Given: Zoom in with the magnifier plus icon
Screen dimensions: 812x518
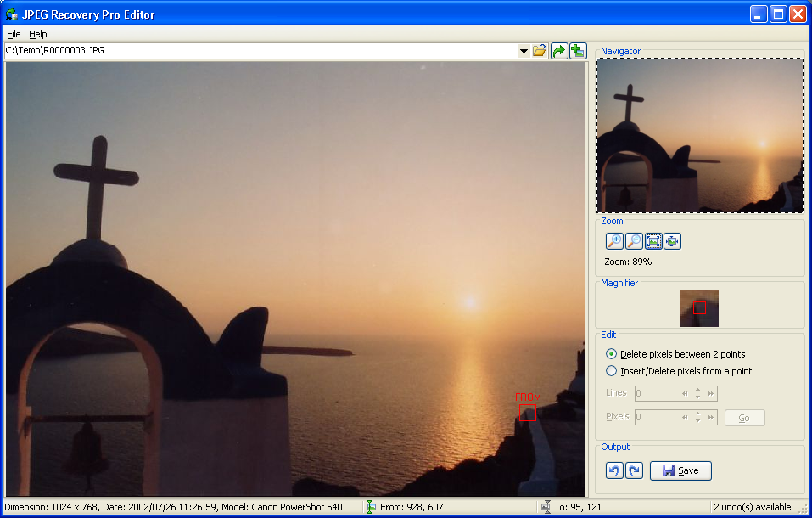Looking at the screenshot, I should (614, 241).
